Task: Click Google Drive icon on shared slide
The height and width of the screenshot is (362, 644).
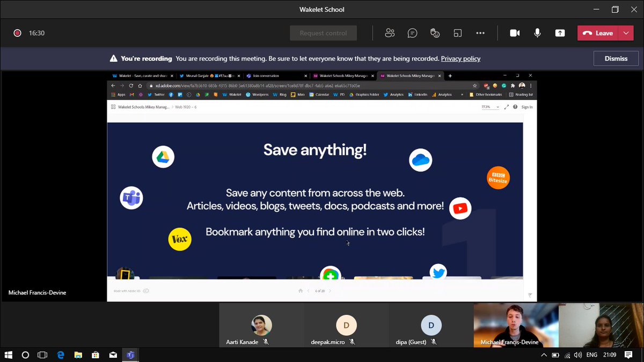Action: pos(163,157)
